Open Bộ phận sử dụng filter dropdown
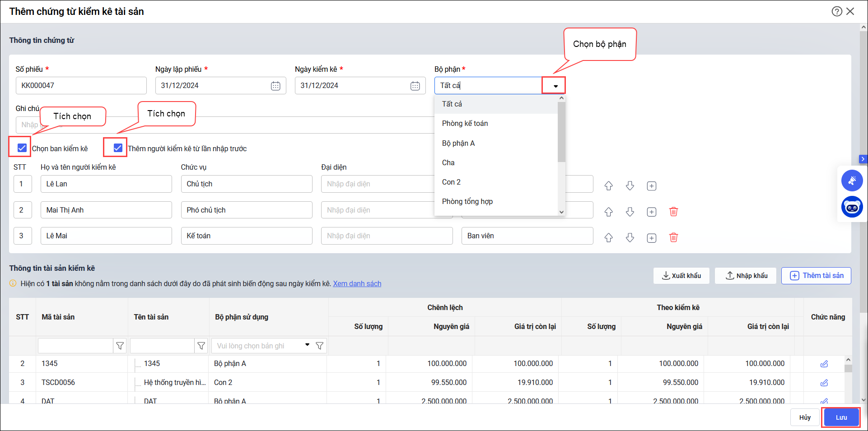 (307, 345)
